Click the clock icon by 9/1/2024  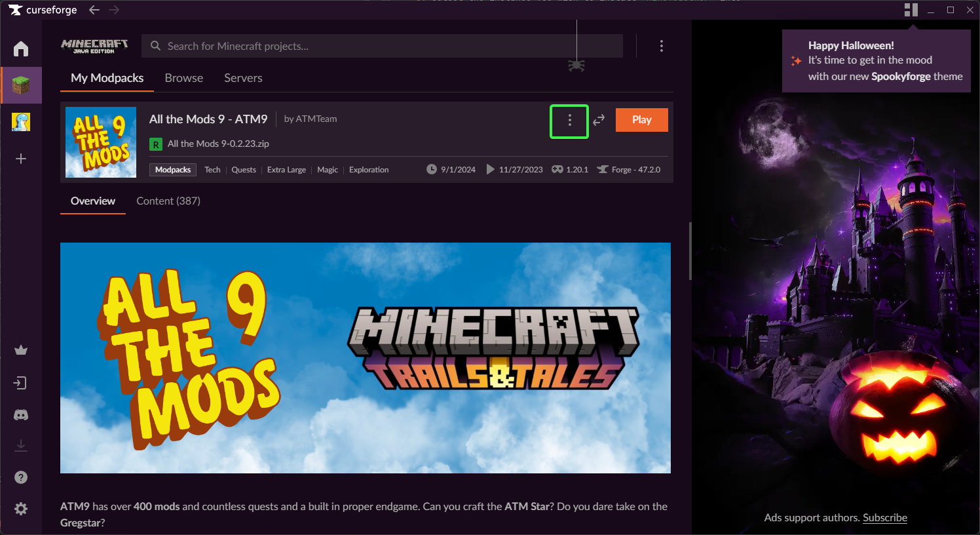[x=432, y=169]
